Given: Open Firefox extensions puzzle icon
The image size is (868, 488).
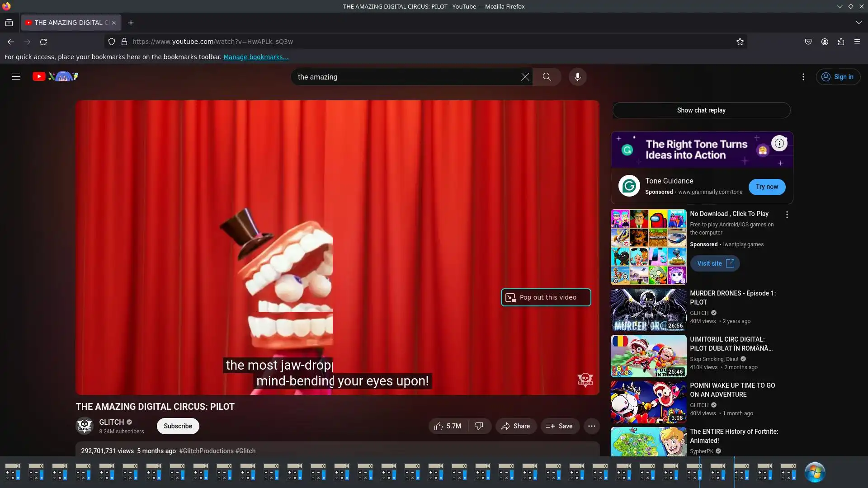Looking at the screenshot, I should coord(841,42).
